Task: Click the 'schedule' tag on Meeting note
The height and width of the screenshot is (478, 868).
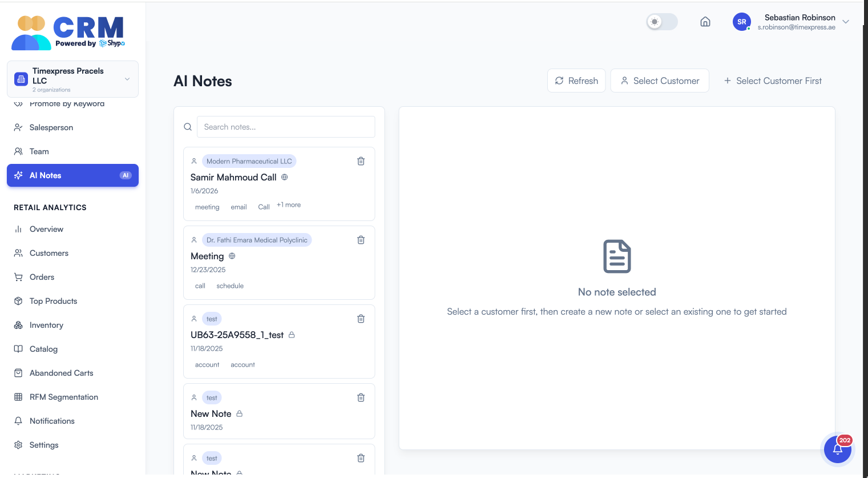Action: coord(230,286)
